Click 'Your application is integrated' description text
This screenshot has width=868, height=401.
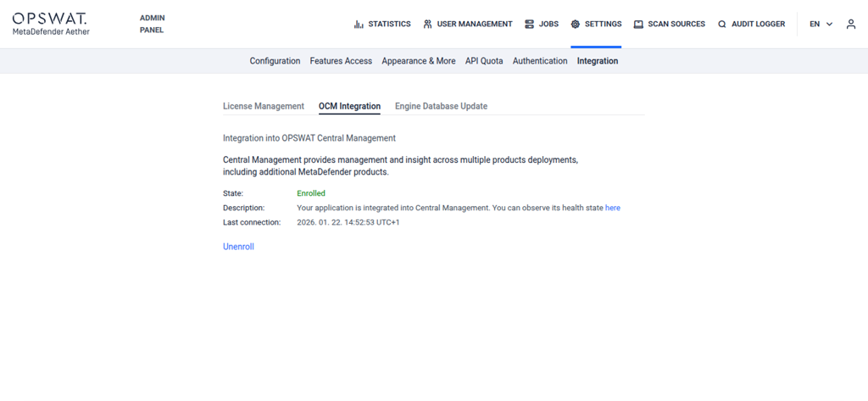tap(450, 209)
